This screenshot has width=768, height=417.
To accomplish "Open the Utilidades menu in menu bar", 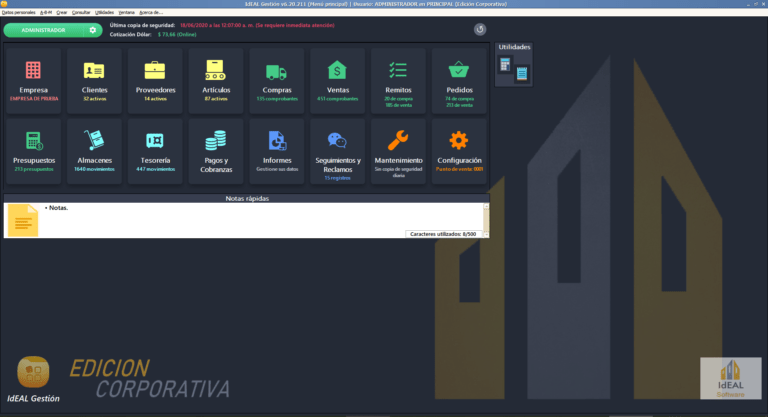I will [x=104, y=12].
